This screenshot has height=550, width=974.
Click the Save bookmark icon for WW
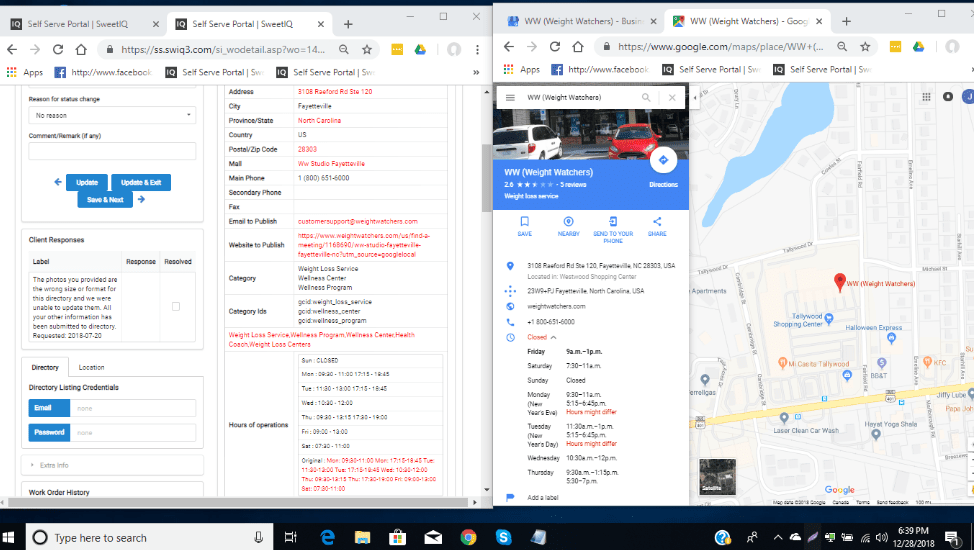pos(524,222)
